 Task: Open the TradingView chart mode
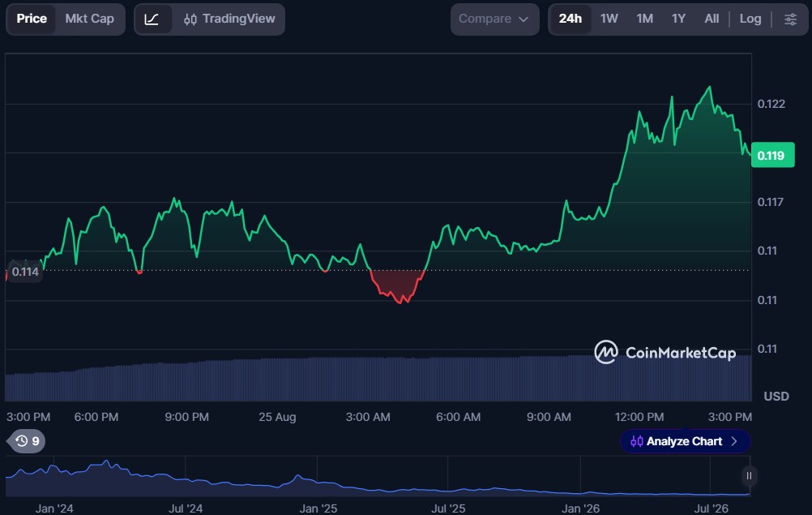click(x=229, y=19)
